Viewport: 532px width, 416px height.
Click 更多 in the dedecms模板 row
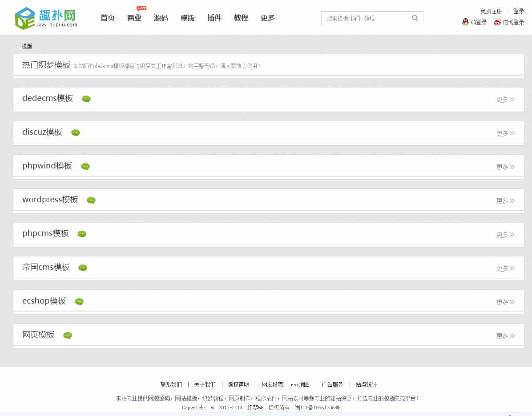tap(505, 100)
